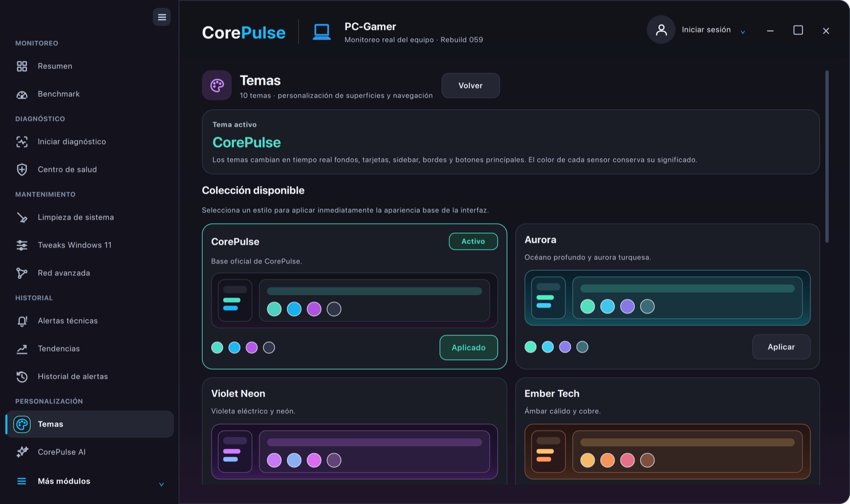Expand the Más módulos chevron
This screenshot has width=850, height=504.
[161, 484]
